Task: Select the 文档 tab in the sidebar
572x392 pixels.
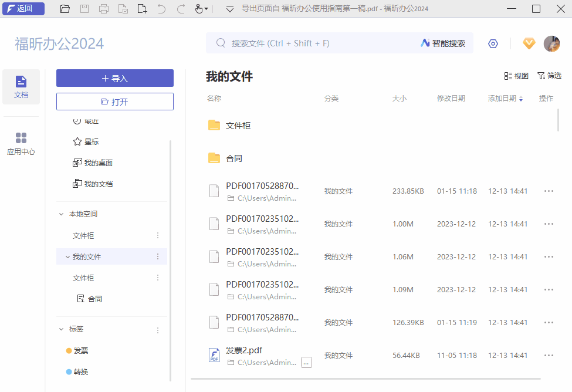Action: pyautogui.click(x=21, y=86)
